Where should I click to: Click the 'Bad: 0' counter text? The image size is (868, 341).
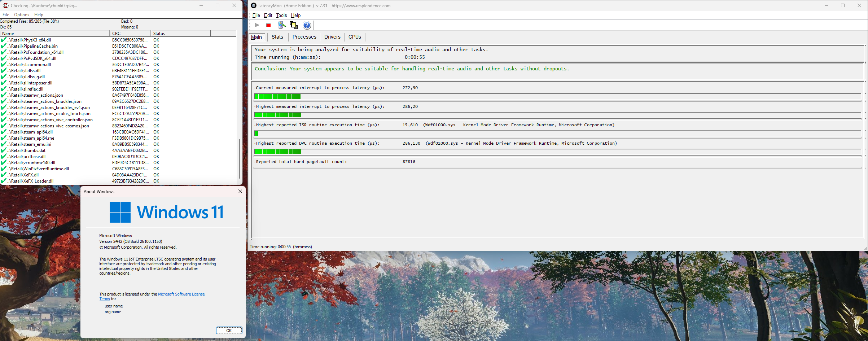pos(127,21)
